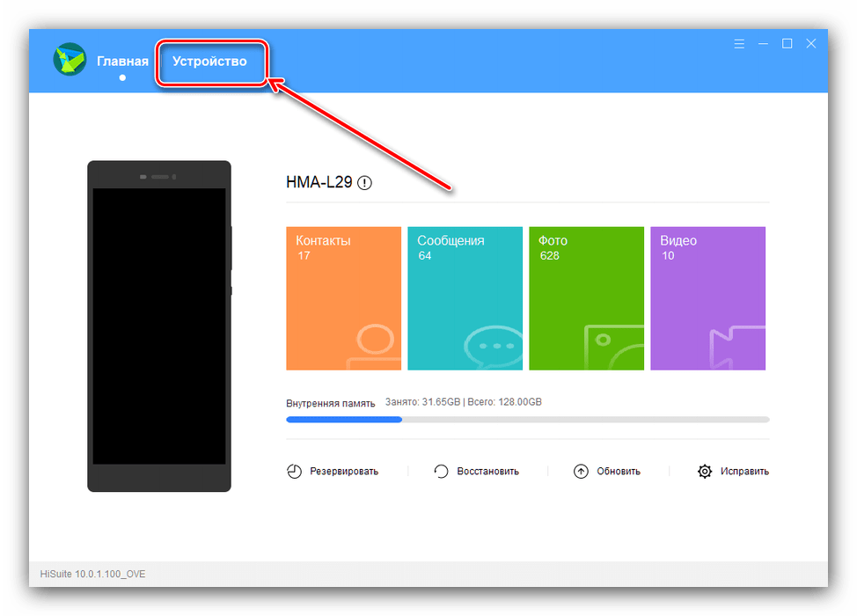Image resolution: width=857 pixels, height=616 pixels.
Task: Click the Обновить upward arrow icon
Action: pyautogui.click(x=581, y=471)
